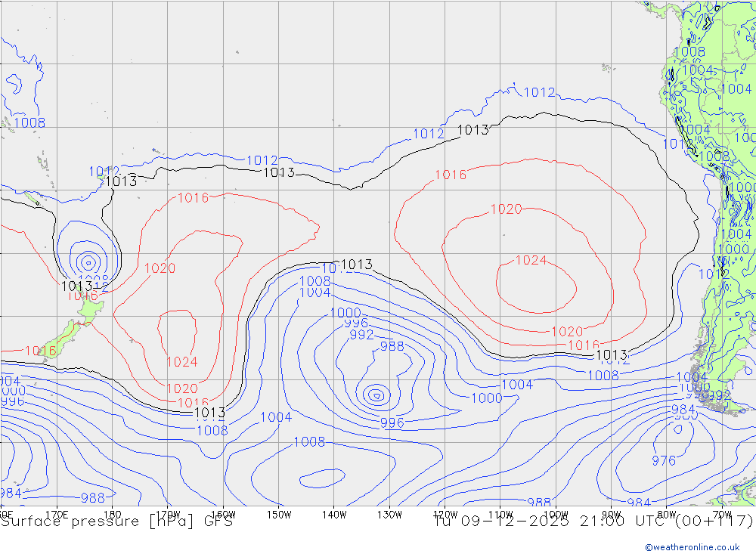Click the 170W longitude label
756x554 pixels.
(168, 515)
